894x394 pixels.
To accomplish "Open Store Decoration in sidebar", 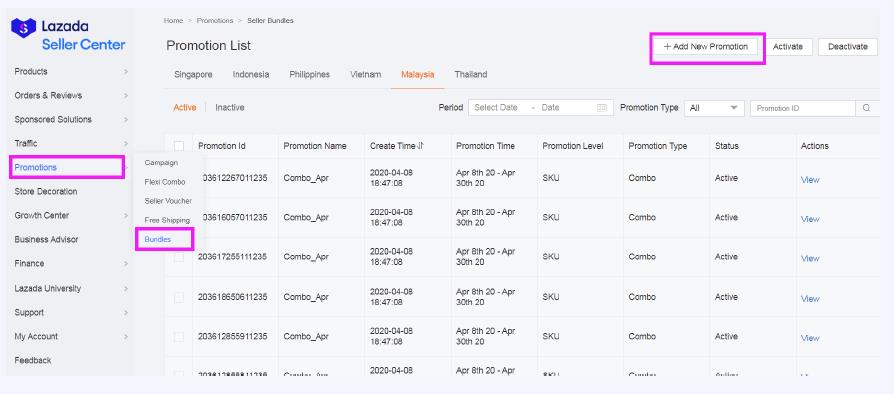I will pos(46,192).
